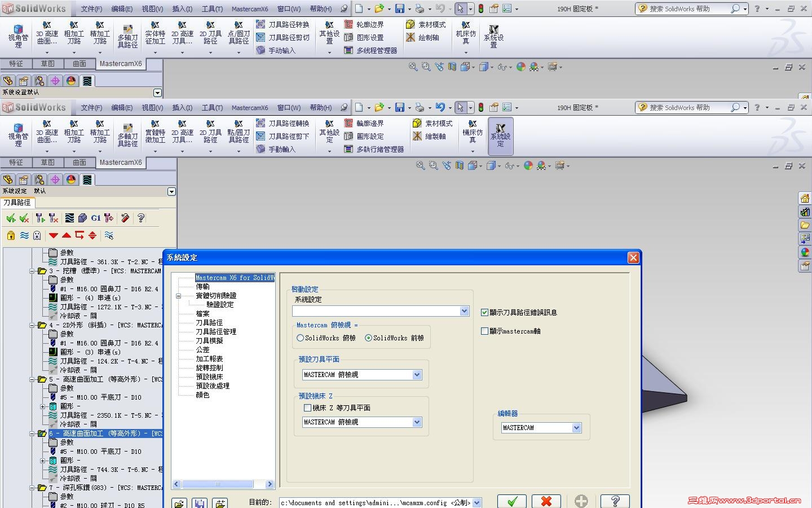The height and width of the screenshot is (508, 812).
Task: Toggle lock on selected operations
Action: [x=11, y=235]
